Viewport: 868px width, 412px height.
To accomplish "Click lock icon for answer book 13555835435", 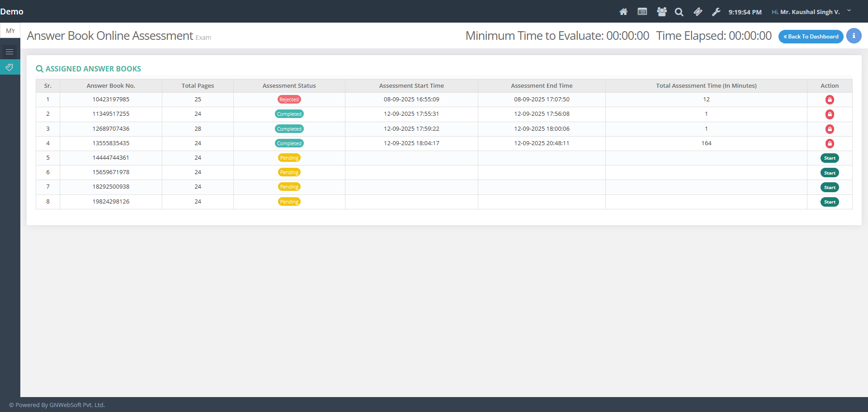I will coord(830,143).
